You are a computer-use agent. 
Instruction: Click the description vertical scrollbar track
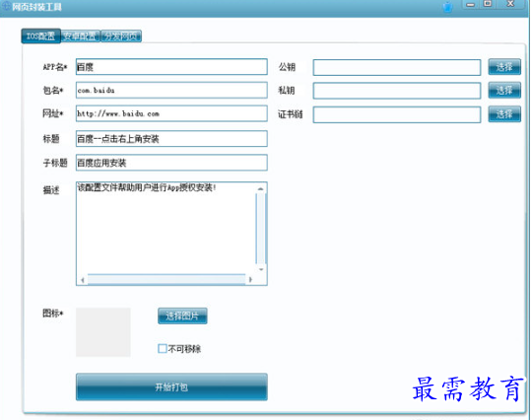click(x=260, y=229)
